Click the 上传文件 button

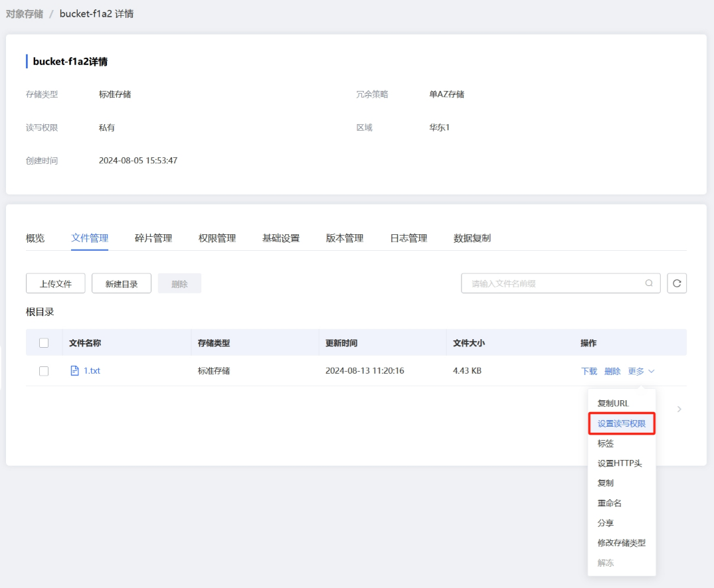click(55, 283)
